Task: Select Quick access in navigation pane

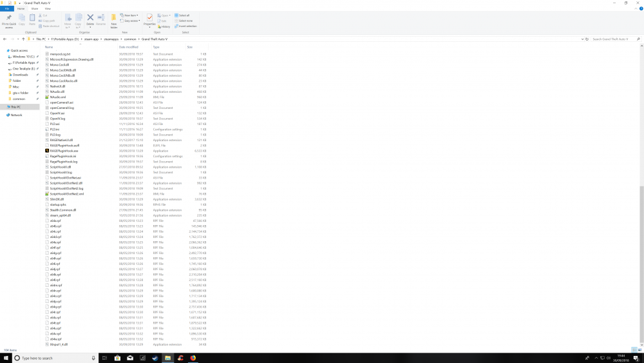Action: [x=19, y=50]
